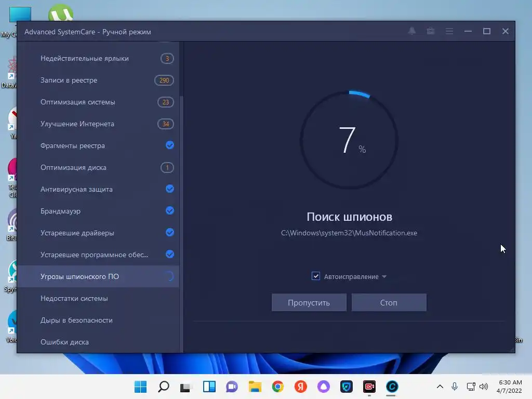Launch Google Chrome from taskbar

tap(278, 387)
